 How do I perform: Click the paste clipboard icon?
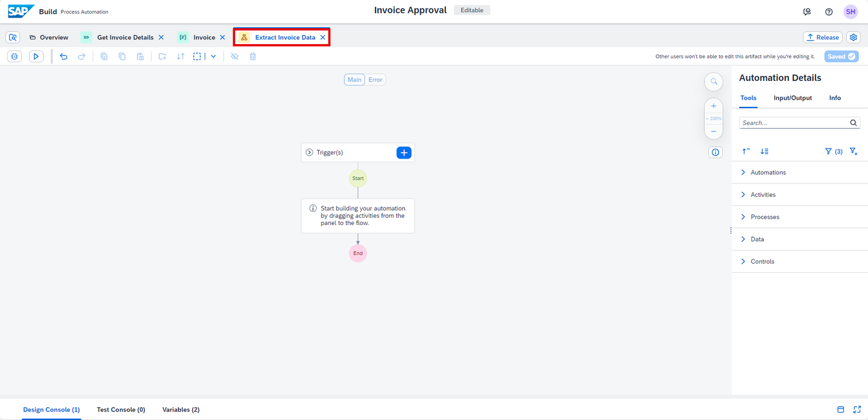pos(140,56)
